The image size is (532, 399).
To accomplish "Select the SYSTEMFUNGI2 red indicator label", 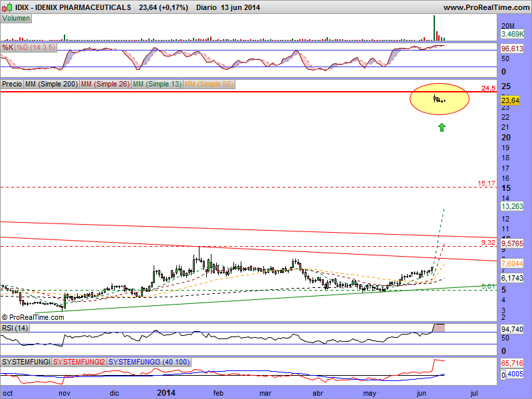I will coord(79,362).
